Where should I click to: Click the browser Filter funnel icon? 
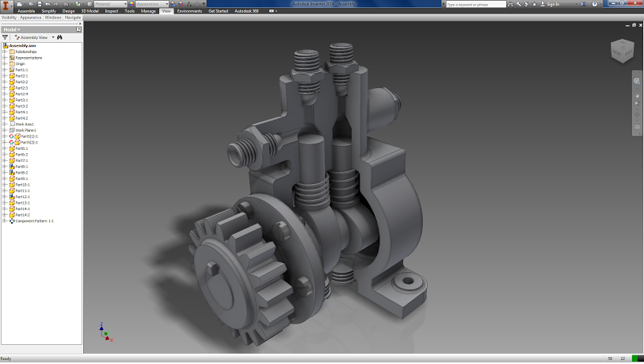(x=6, y=37)
